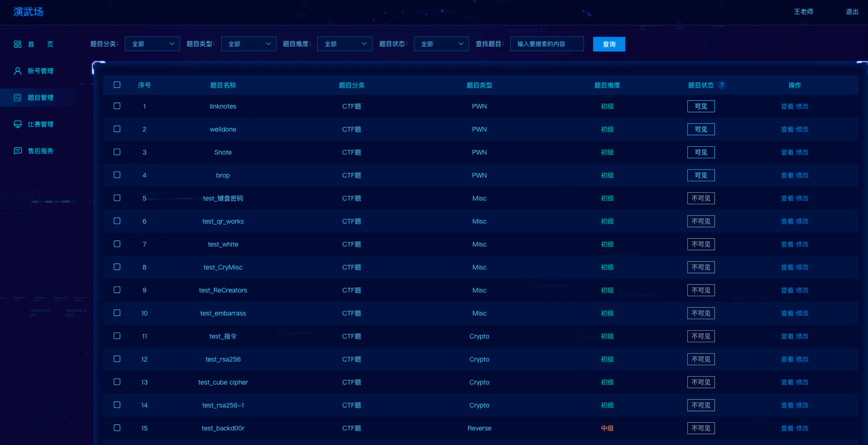Click the competition management monitor icon
Screen dimensions: 868x445
click(x=17, y=124)
